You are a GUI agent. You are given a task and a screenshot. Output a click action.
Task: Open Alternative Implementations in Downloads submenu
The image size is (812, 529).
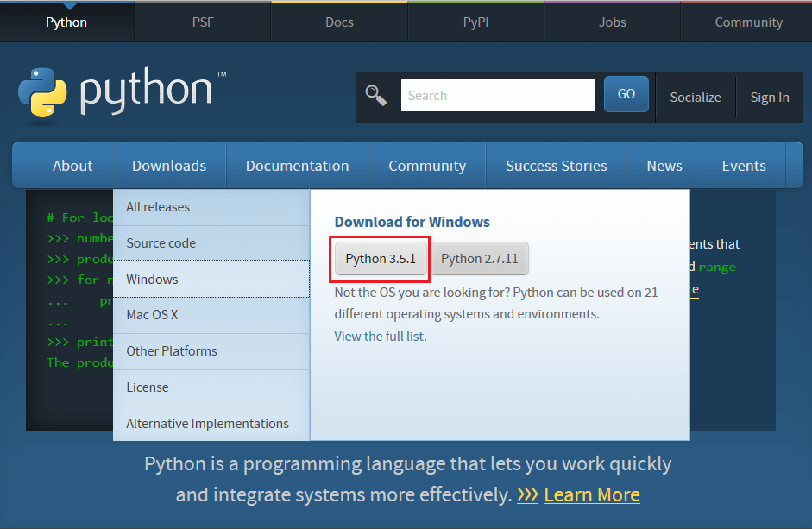click(211, 424)
